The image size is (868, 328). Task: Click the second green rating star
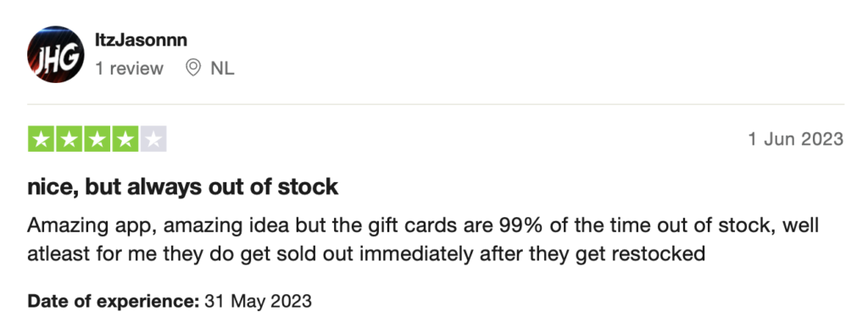point(70,139)
